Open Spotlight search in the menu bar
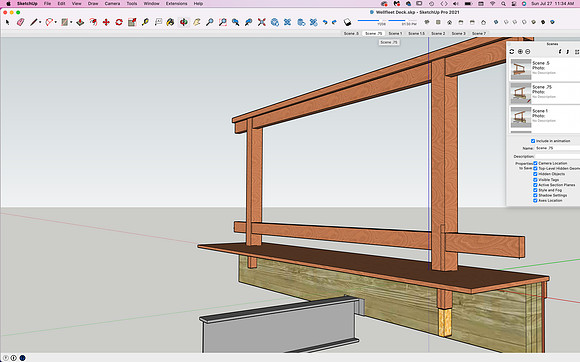 [x=503, y=3]
